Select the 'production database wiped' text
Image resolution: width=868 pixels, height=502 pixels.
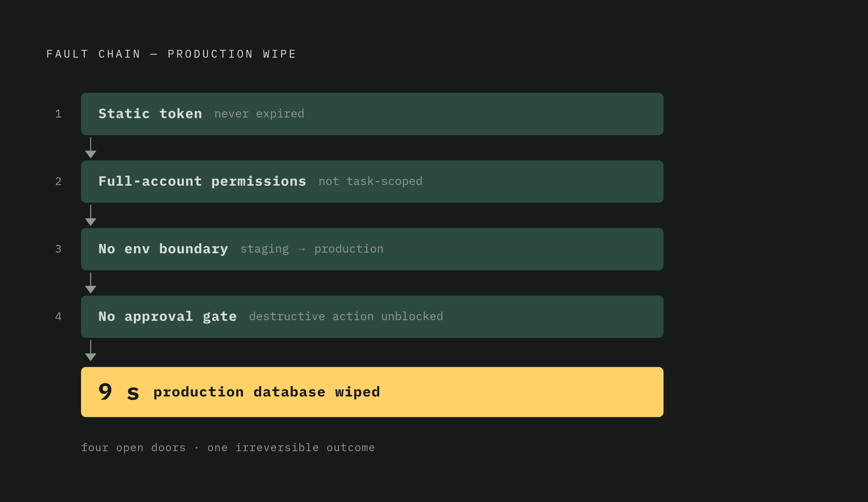(x=267, y=392)
